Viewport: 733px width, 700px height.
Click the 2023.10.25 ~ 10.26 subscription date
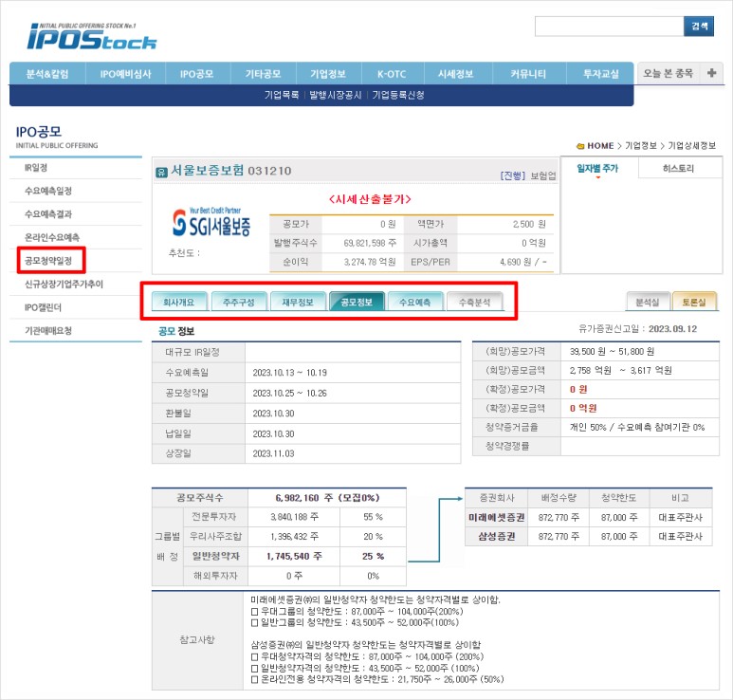(x=289, y=394)
